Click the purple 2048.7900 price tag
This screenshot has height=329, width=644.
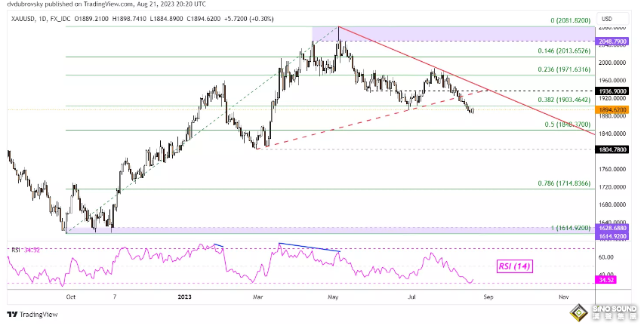pyautogui.click(x=612, y=41)
